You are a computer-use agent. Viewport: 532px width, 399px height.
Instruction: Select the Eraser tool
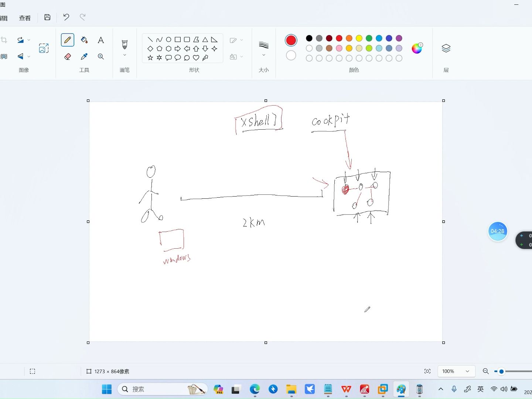point(68,57)
